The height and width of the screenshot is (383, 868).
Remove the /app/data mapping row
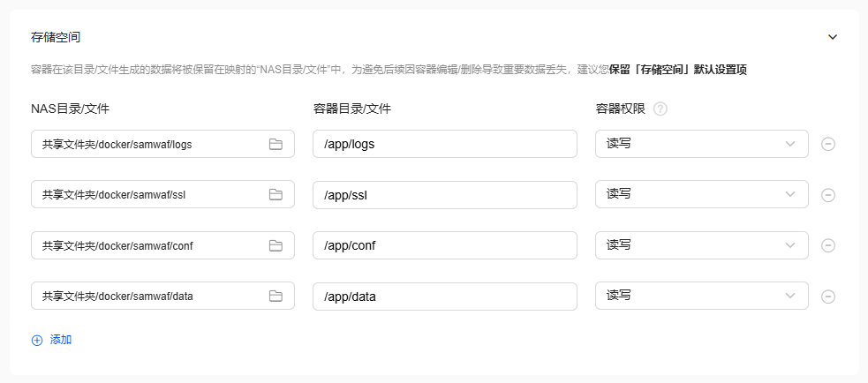click(828, 297)
